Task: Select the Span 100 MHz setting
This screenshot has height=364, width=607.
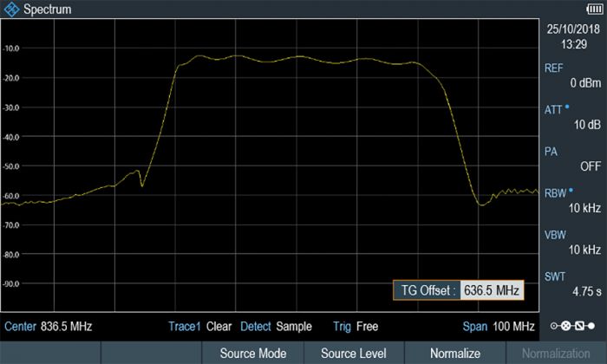Action: (499, 327)
